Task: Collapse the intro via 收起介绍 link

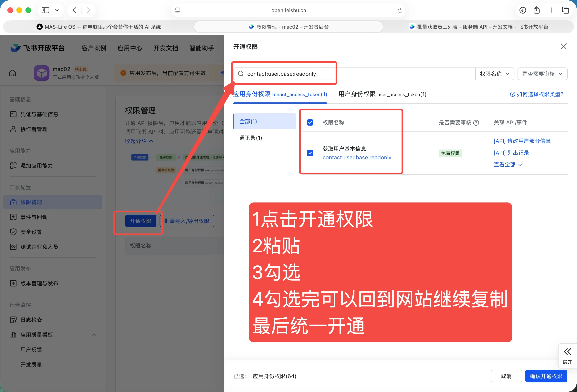Action: [139, 141]
